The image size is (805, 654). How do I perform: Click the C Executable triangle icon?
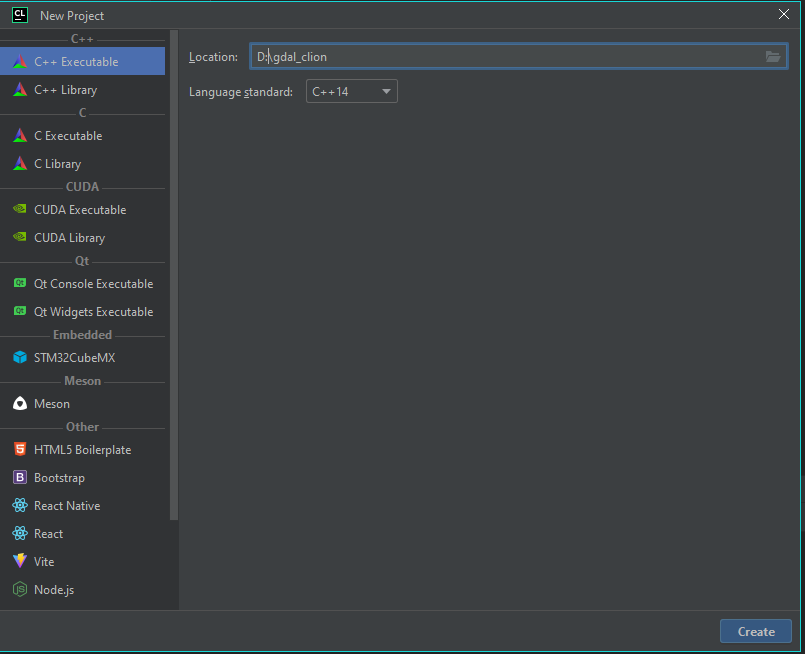(x=20, y=136)
